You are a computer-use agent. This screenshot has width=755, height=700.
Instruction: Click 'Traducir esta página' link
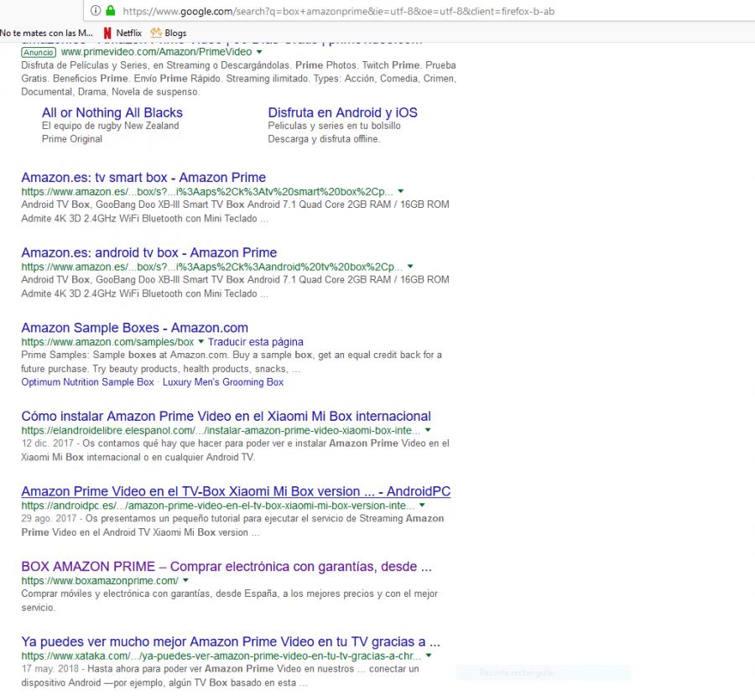pyautogui.click(x=256, y=342)
